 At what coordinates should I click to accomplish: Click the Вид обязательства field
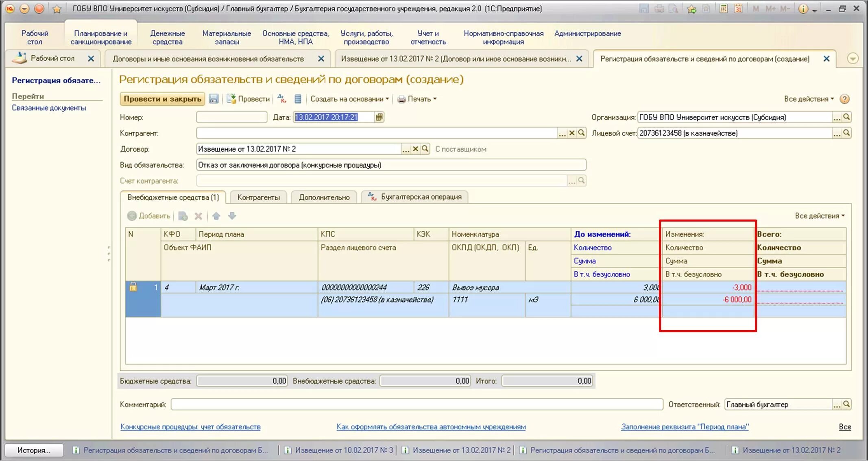[391, 165]
